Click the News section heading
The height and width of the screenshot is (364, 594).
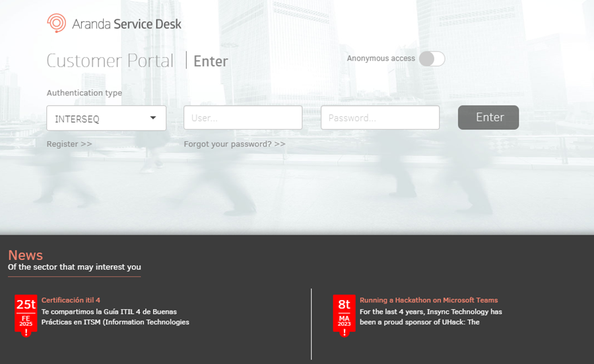click(x=25, y=255)
